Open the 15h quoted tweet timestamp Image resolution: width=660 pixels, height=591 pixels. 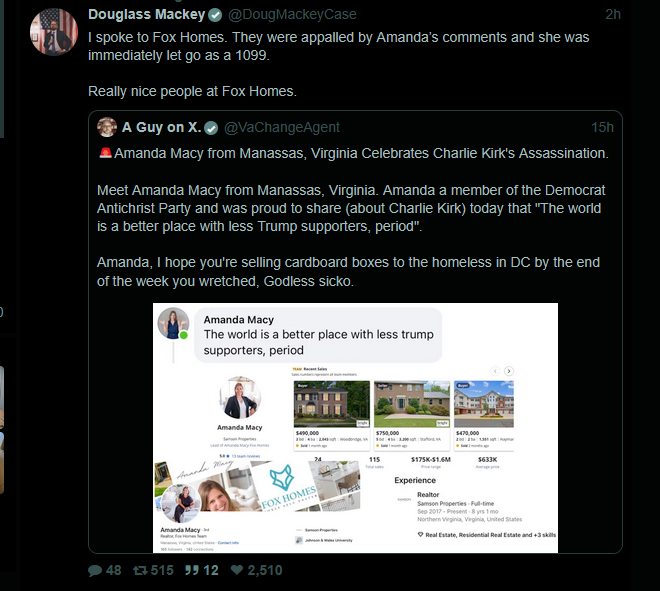602,128
